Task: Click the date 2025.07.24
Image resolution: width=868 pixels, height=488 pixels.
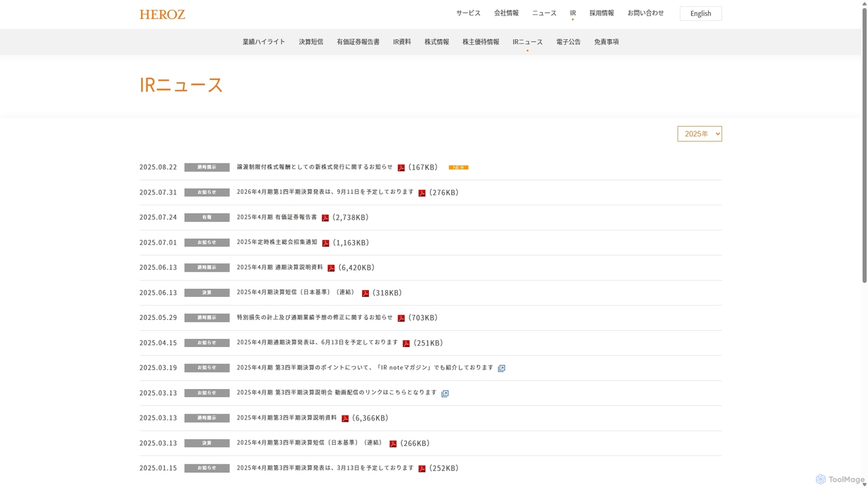Action: pos(158,218)
